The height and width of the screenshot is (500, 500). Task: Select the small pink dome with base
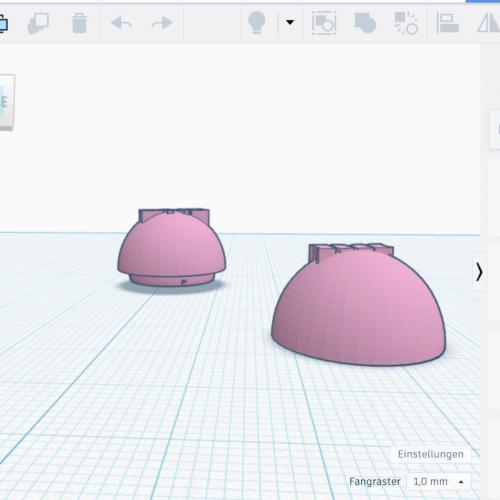pyautogui.click(x=172, y=247)
